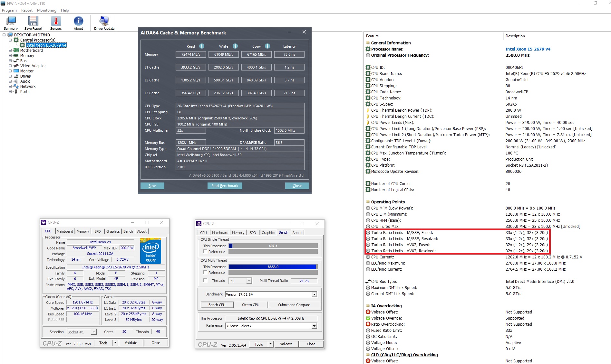Expand the Drives tree node
This screenshot has width=611, height=364.
coord(10,76)
